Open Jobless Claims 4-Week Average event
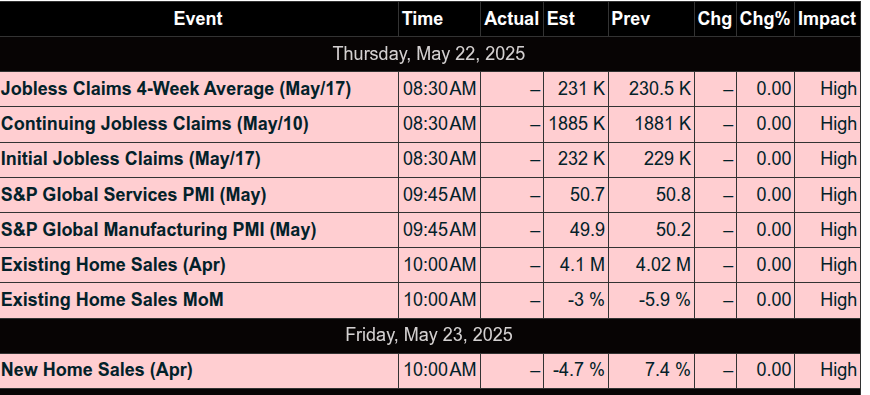Viewport: 870px width, 395px height. click(176, 89)
